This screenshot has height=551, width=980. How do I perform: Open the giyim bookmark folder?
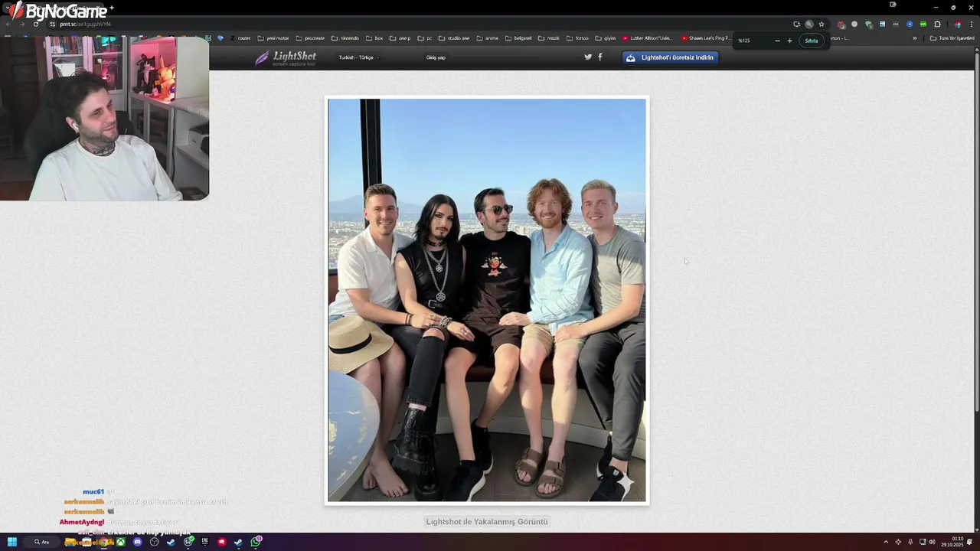click(x=605, y=38)
